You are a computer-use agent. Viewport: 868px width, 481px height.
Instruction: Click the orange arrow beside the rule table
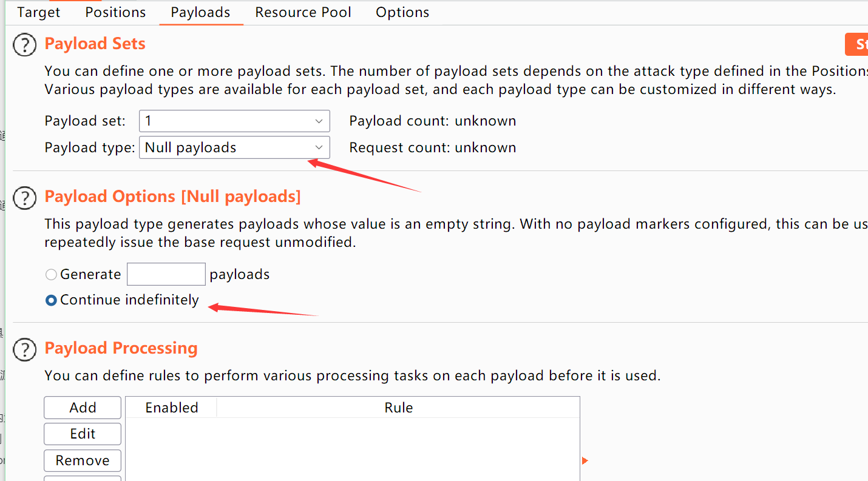coord(585,461)
